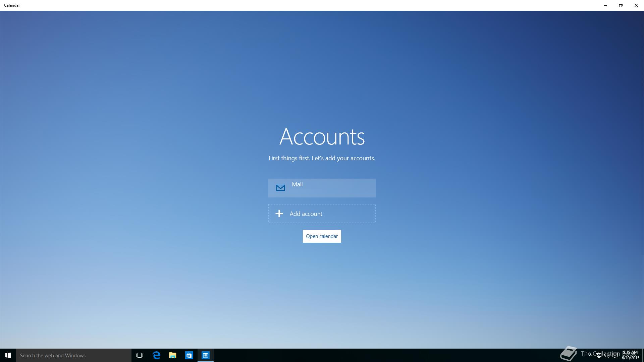Open the Store app from the taskbar
This screenshot has width=644, height=362.
[189, 355]
